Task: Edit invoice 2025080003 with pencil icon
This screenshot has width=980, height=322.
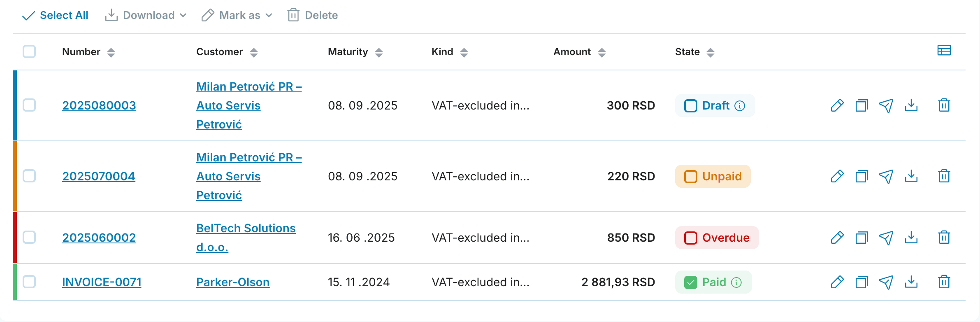Action: tap(837, 105)
